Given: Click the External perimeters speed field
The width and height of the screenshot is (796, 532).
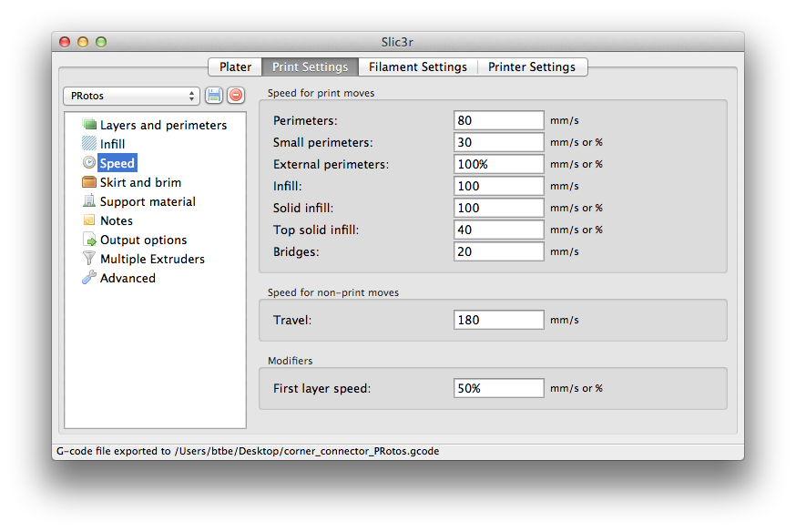Looking at the screenshot, I should click(498, 164).
